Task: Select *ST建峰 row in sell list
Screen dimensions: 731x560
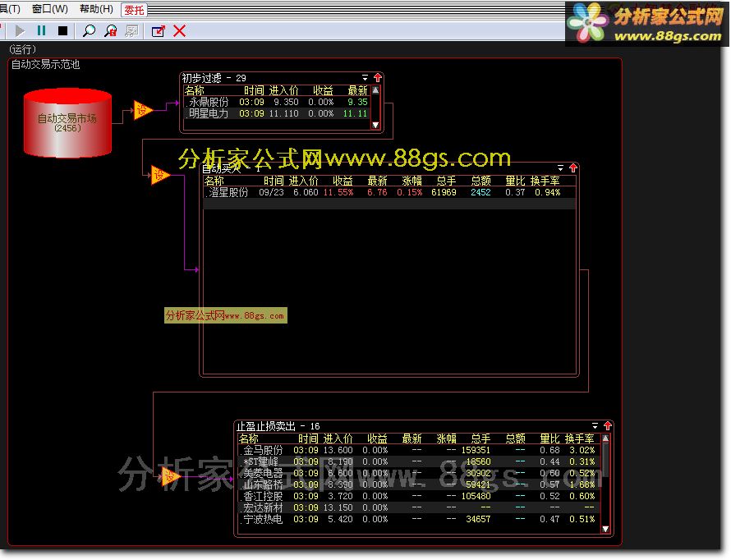Action: pos(420,461)
